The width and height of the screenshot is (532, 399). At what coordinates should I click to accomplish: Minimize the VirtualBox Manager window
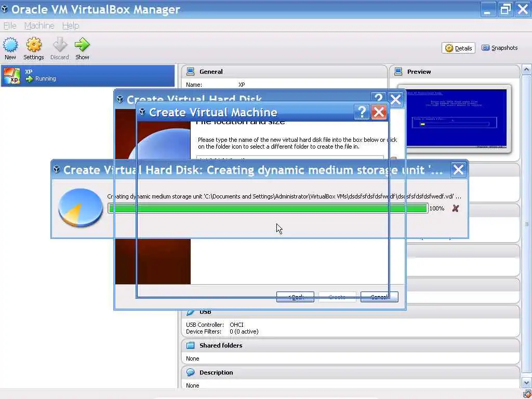click(487, 9)
